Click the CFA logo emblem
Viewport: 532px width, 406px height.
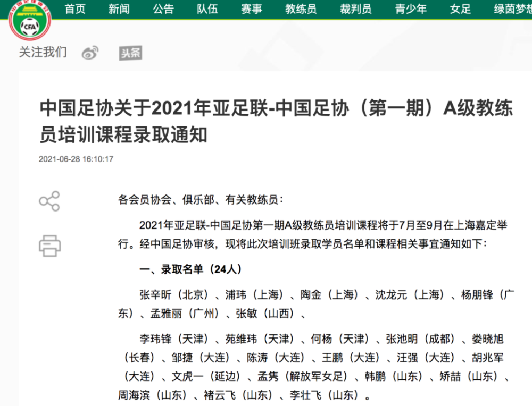[30, 20]
